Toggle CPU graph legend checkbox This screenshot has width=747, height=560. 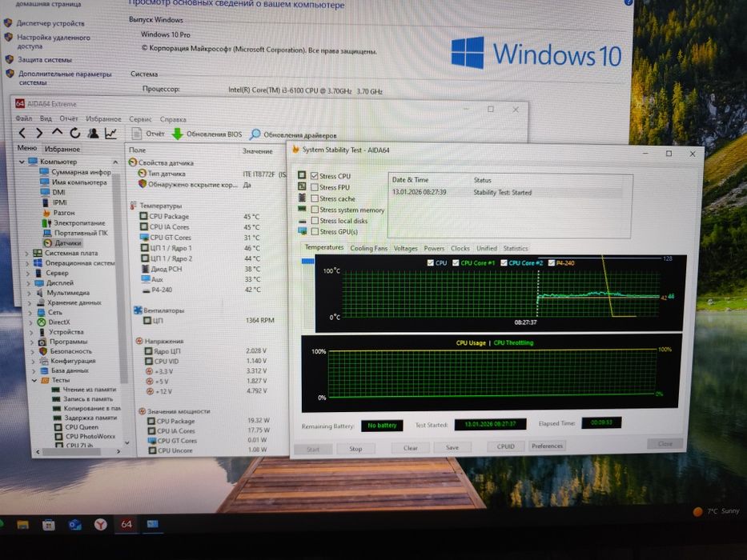[430, 262]
